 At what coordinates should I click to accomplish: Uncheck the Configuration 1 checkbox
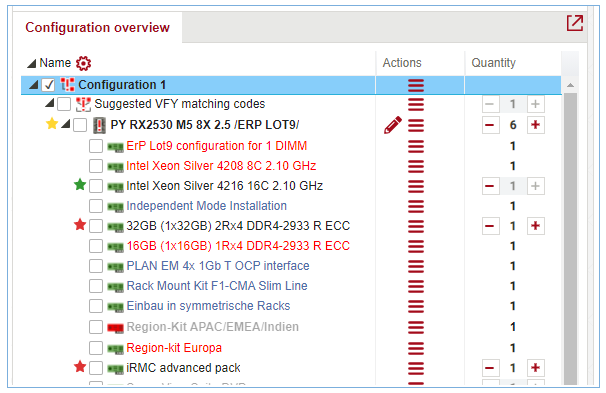(48, 85)
